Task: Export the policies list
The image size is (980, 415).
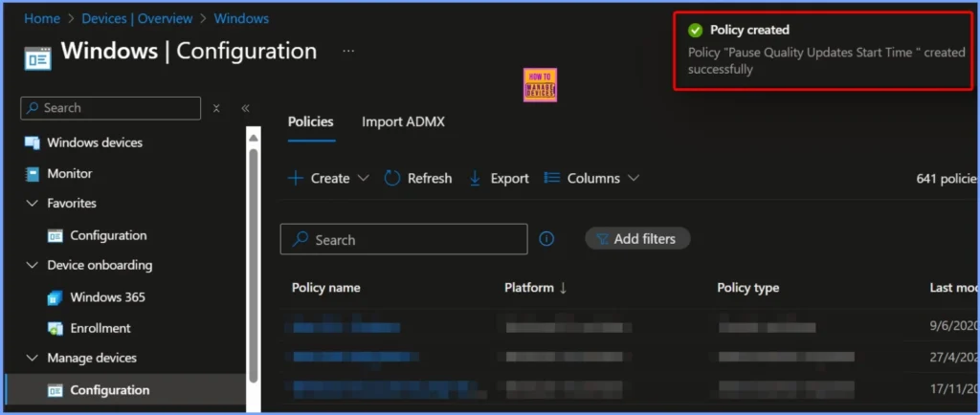Action: click(499, 179)
